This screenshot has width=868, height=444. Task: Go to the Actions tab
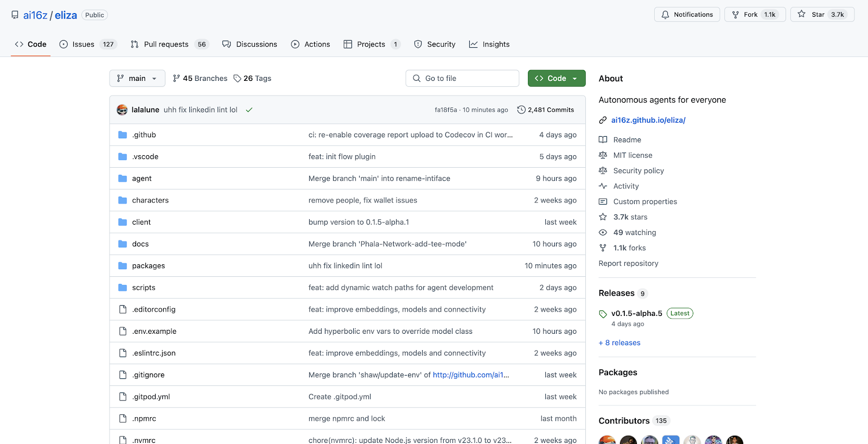tap(310, 44)
